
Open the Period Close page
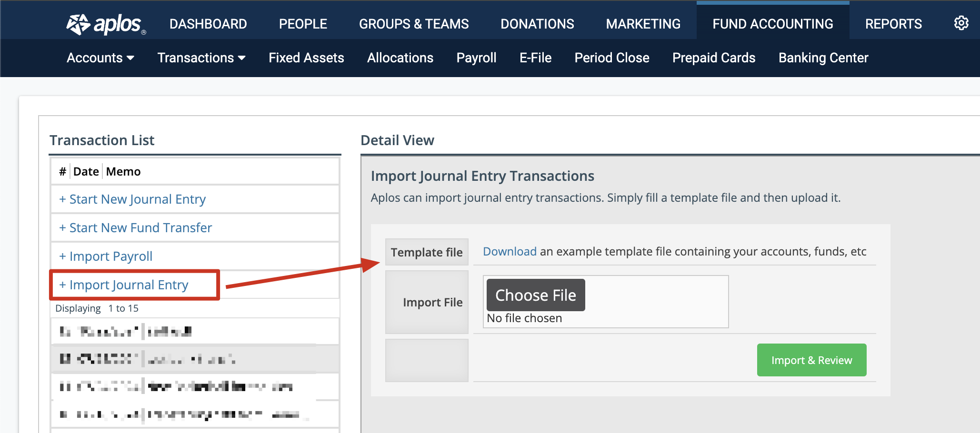coord(612,58)
